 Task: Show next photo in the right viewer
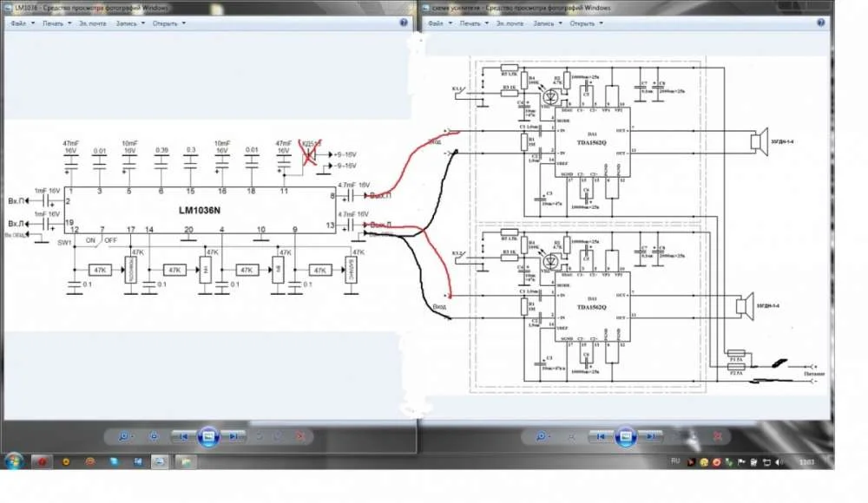(652, 436)
